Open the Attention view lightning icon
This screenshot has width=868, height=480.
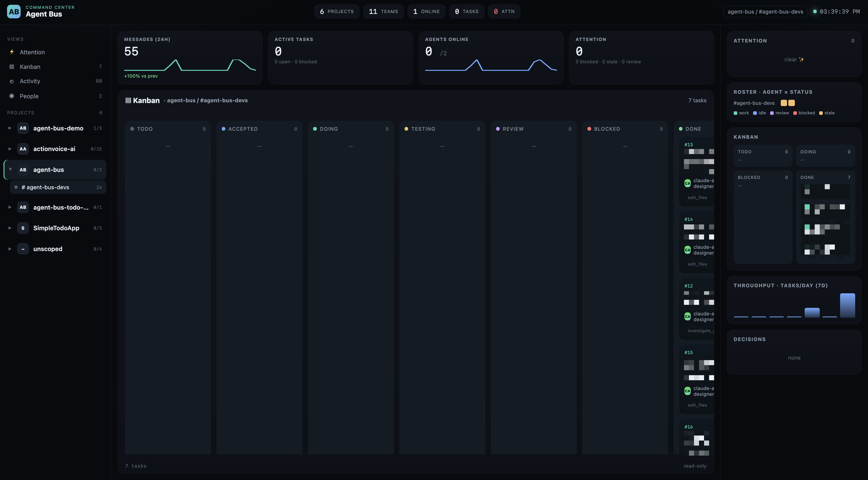point(12,52)
